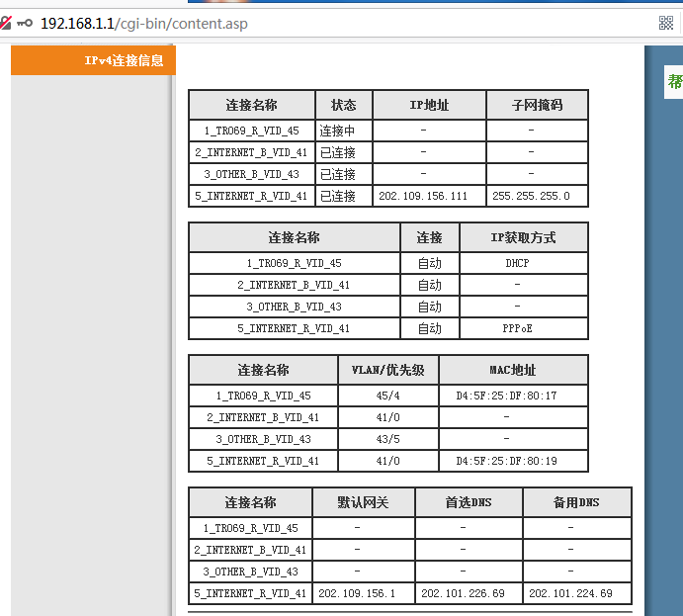This screenshot has width=683, height=616.
Task: Select default gateway 202.109.156.1
Action: click(357, 593)
